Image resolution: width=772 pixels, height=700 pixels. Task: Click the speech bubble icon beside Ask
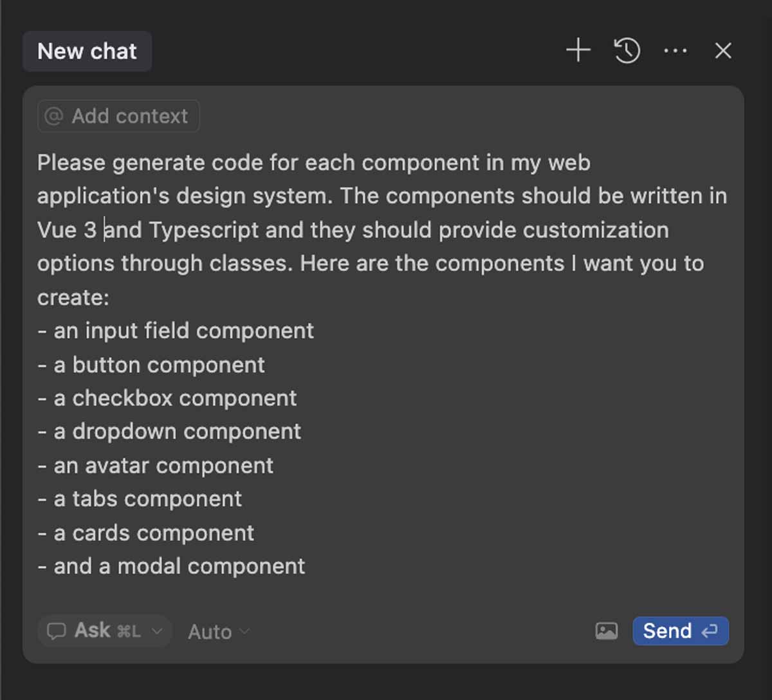(x=57, y=631)
